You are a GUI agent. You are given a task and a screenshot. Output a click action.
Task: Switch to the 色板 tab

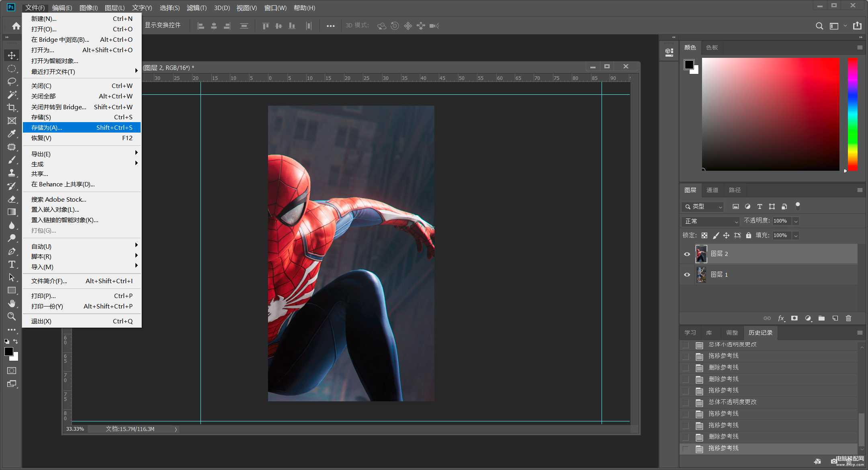click(x=712, y=47)
